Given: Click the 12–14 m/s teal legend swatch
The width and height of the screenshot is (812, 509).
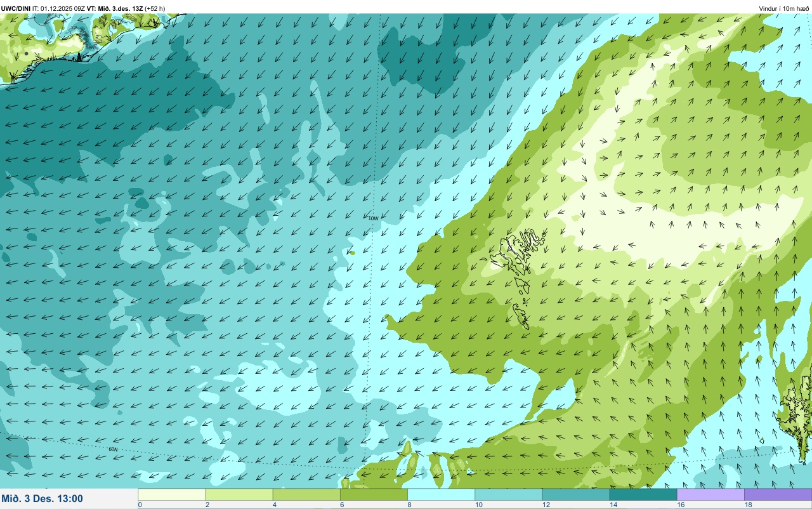Looking at the screenshot, I should click(575, 494).
